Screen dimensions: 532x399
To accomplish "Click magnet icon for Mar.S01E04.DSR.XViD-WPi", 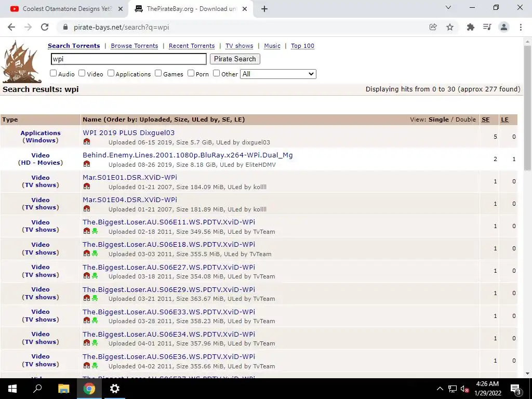I will [87, 209].
